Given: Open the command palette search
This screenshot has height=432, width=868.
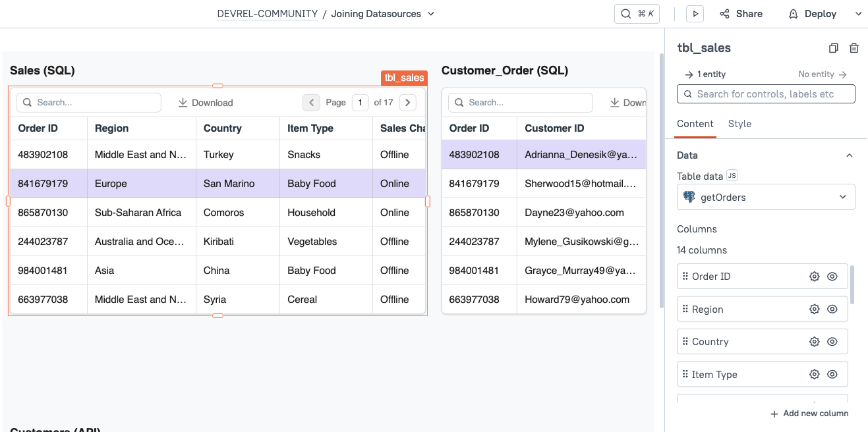Looking at the screenshot, I should tap(635, 13).
